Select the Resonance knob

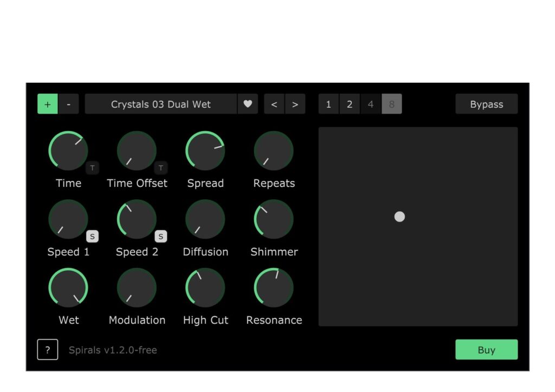(274, 287)
